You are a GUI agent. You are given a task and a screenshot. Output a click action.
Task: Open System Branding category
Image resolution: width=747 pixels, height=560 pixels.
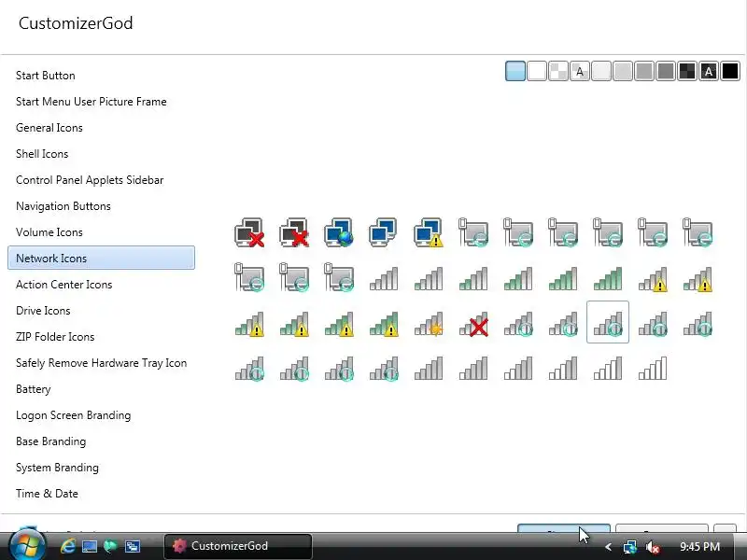pos(57,468)
